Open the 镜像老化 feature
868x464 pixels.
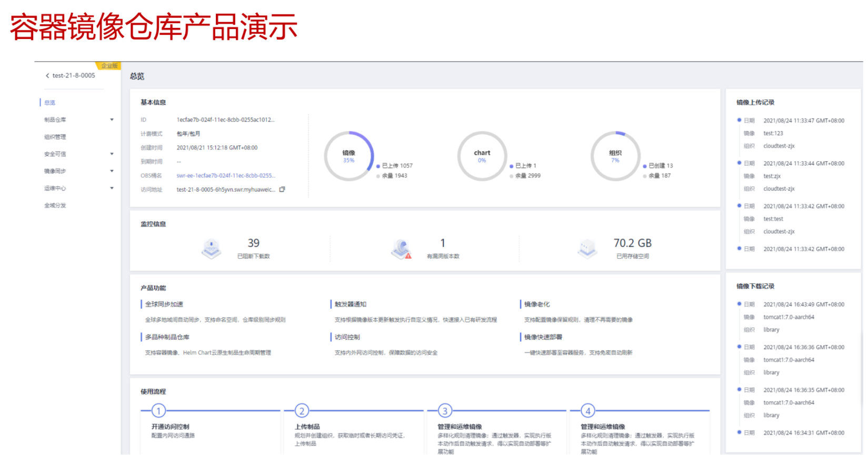pyautogui.click(x=537, y=304)
